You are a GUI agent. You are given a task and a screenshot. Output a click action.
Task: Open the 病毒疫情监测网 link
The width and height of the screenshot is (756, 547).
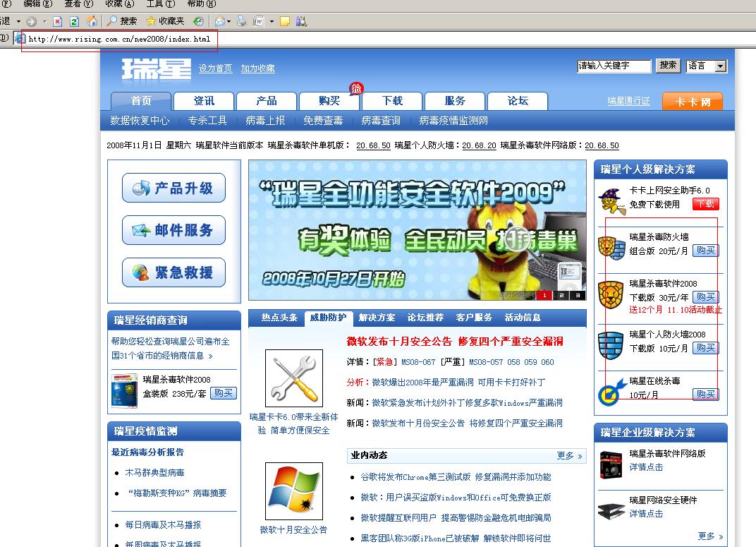pyautogui.click(x=453, y=121)
